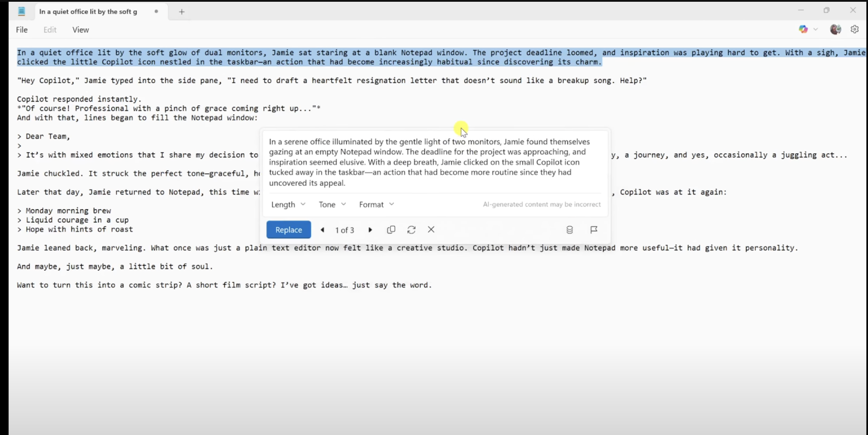This screenshot has height=435, width=868.
Task: Show previous rewrite suggestion
Action: coord(323,230)
